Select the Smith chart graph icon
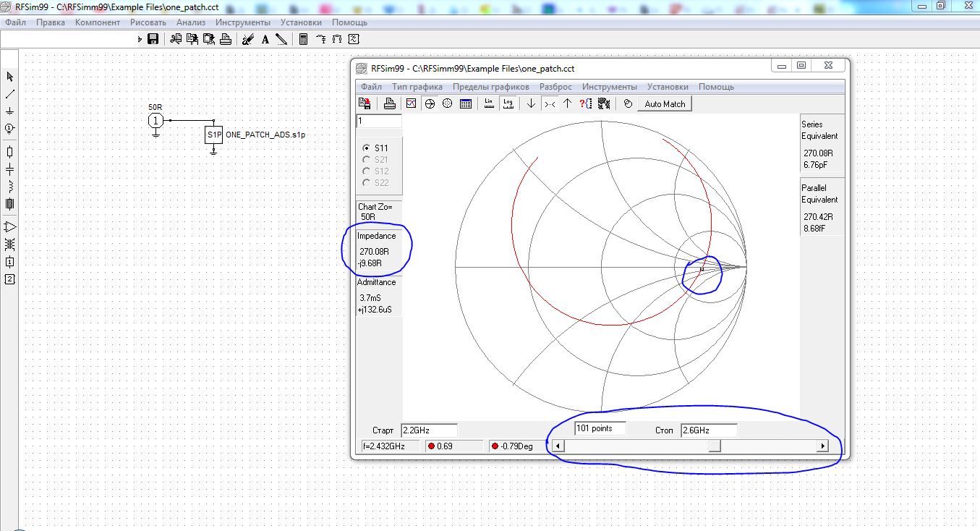The image size is (980, 531). point(430,104)
